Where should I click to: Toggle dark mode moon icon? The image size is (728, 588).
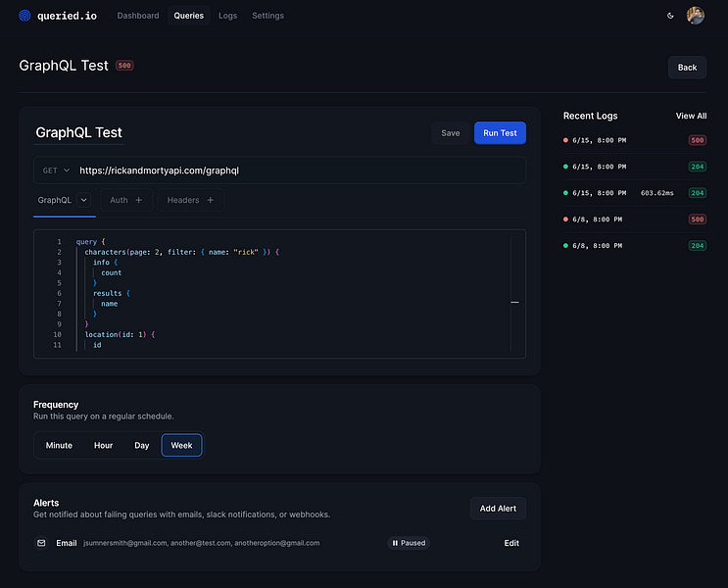pyautogui.click(x=670, y=16)
